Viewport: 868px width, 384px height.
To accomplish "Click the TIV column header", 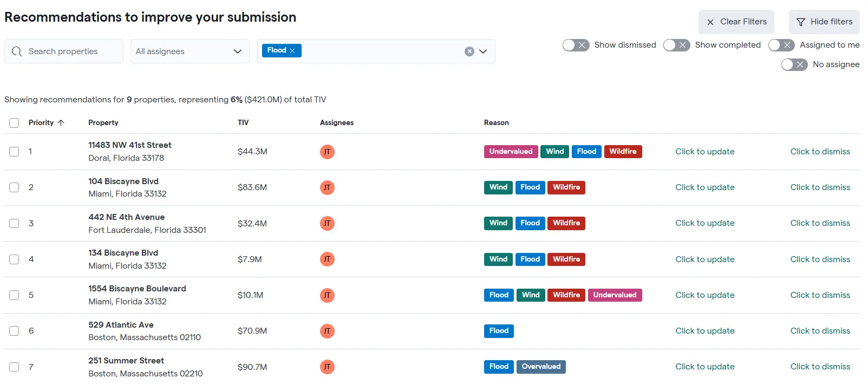I will tap(243, 123).
